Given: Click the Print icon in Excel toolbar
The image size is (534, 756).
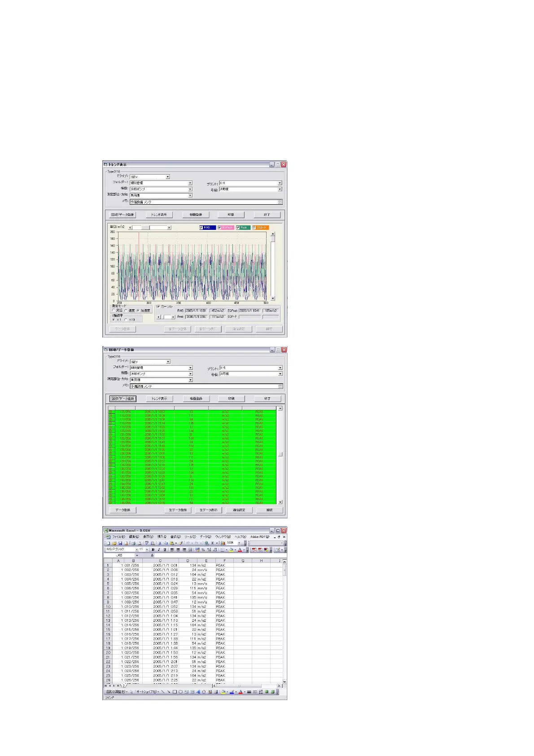Looking at the screenshot, I should [x=133, y=543].
